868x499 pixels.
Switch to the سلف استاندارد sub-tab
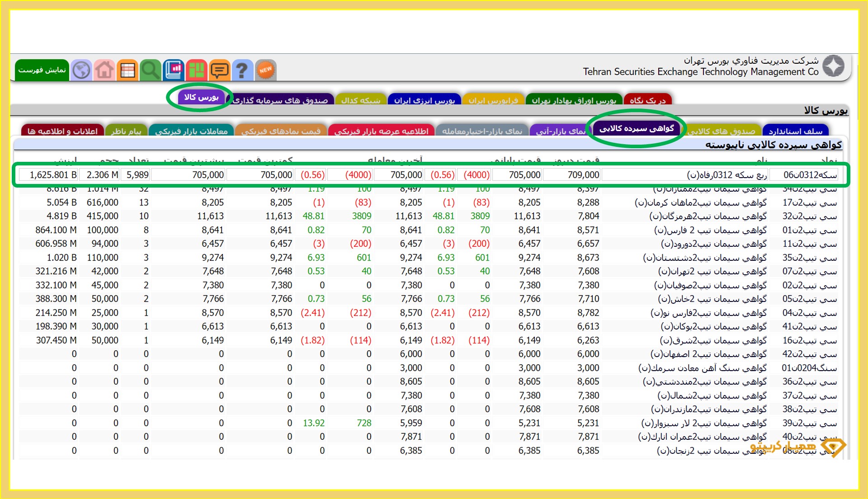coord(796,131)
